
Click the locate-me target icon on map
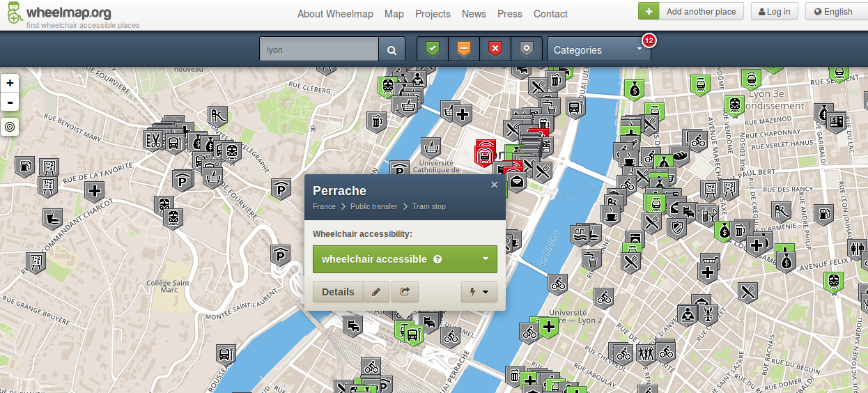point(10,127)
